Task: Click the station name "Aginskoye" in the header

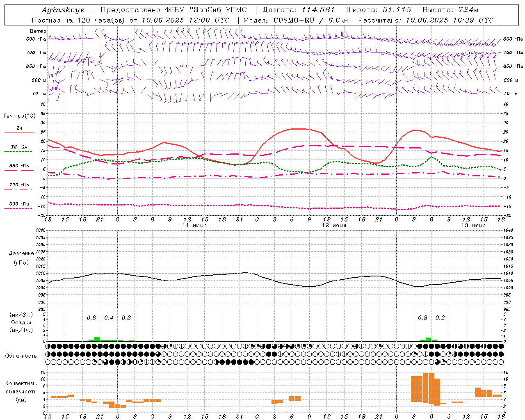Action: pos(63,10)
